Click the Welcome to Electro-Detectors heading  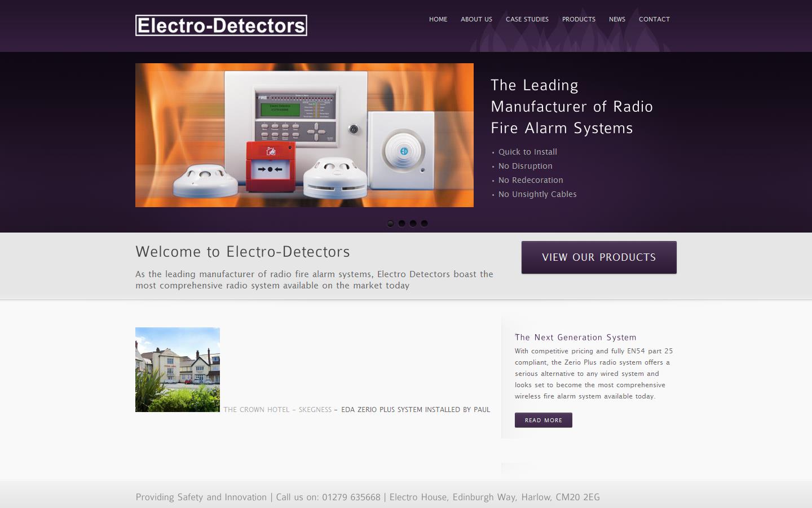(242, 252)
